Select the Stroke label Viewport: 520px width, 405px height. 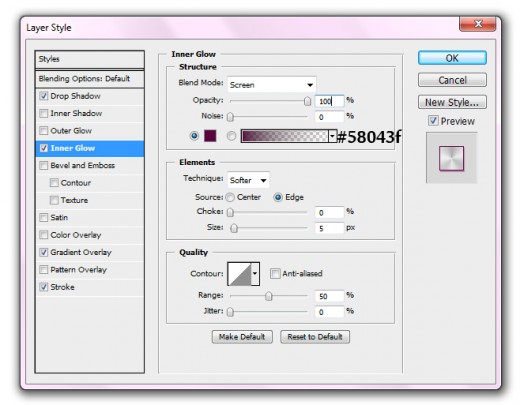62,287
